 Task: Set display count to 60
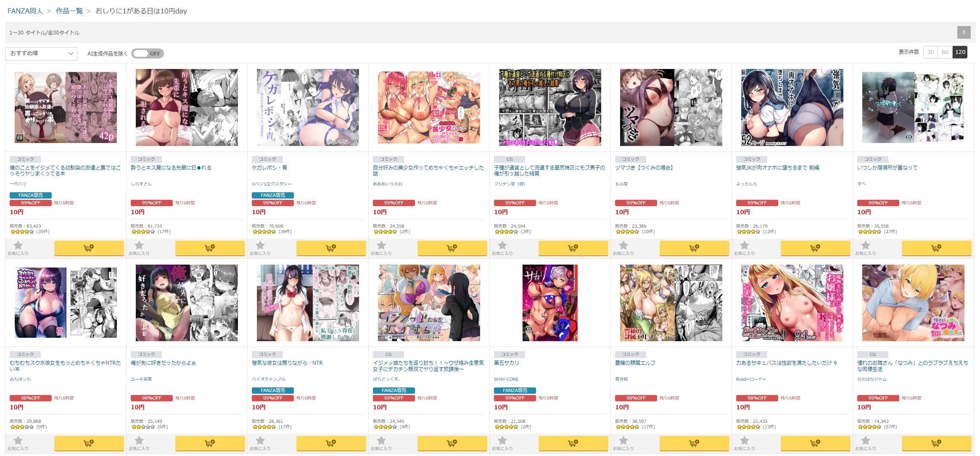pyautogui.click(x=945, y=52)
